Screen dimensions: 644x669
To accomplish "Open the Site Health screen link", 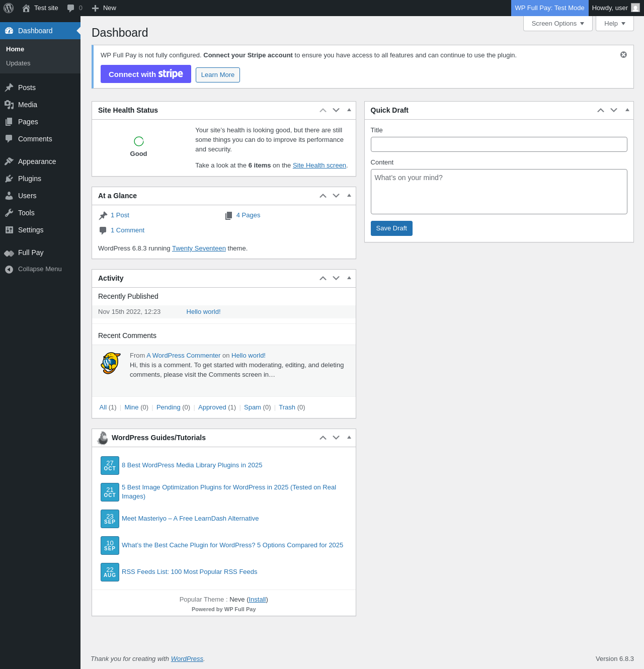I will pyautogui.click(x=319, y=165).
